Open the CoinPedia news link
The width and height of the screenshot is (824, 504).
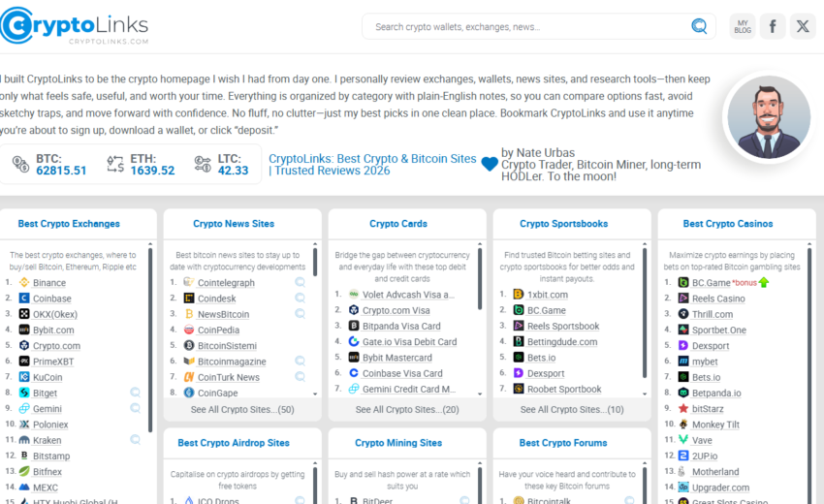click(219, 331)
